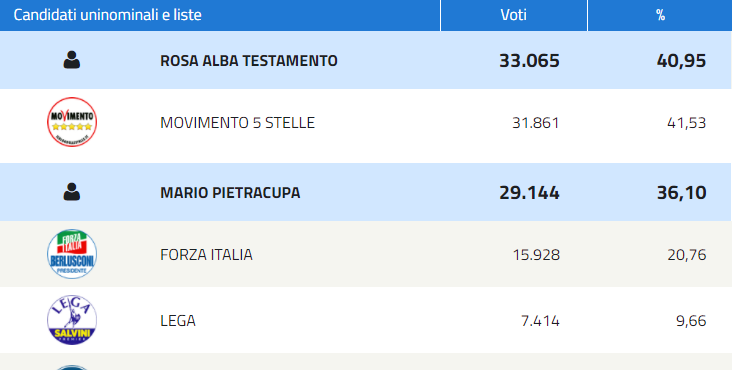Click the Voti column header
732x370 pixels.
tap(514, 15)
